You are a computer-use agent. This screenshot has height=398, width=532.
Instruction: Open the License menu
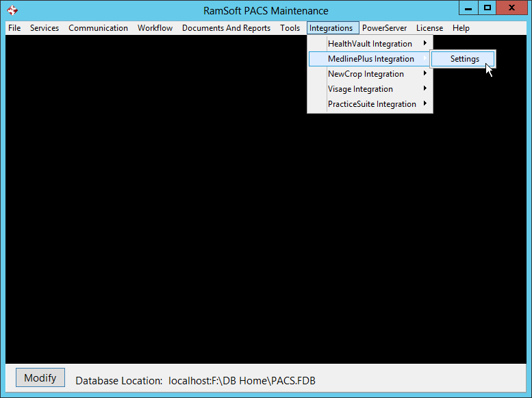[x=429, y=28]
